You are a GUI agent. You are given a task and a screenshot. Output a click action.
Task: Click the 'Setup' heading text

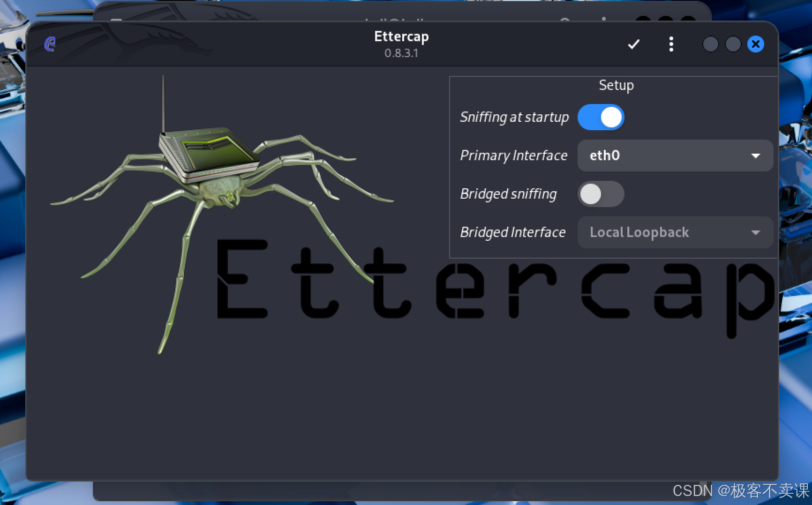616,86
